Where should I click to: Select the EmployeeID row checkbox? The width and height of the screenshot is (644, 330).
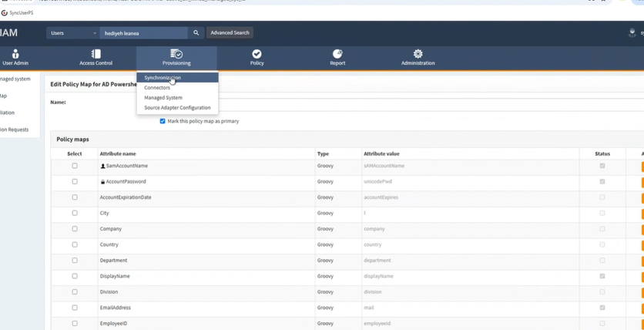(x=75, y=323)
